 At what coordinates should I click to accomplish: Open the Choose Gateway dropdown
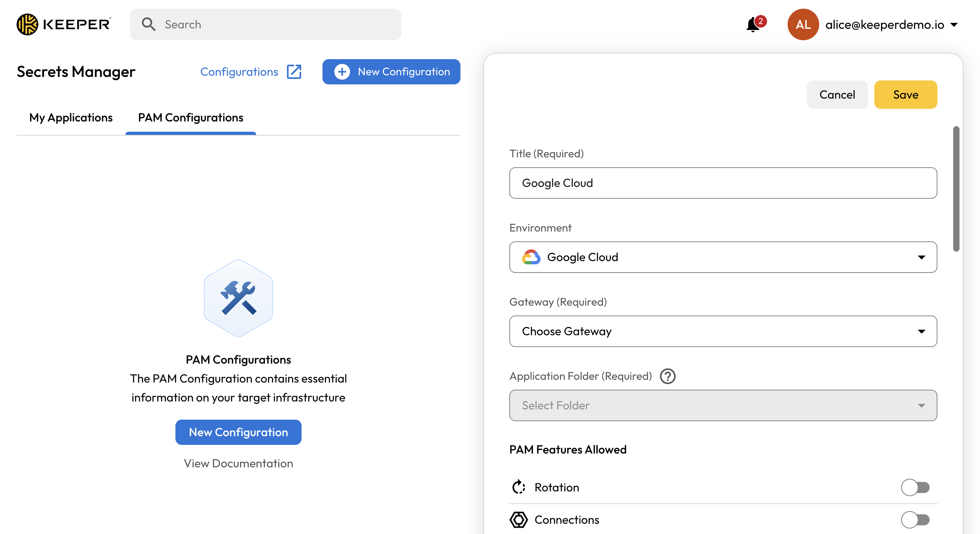click(723, 331)
